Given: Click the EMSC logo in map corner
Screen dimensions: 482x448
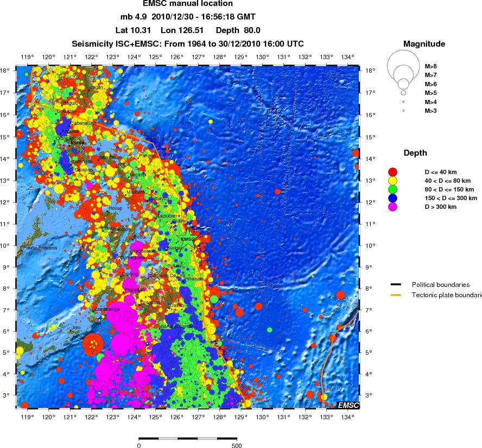Looking at the screenshot, I should pos(348,405).
